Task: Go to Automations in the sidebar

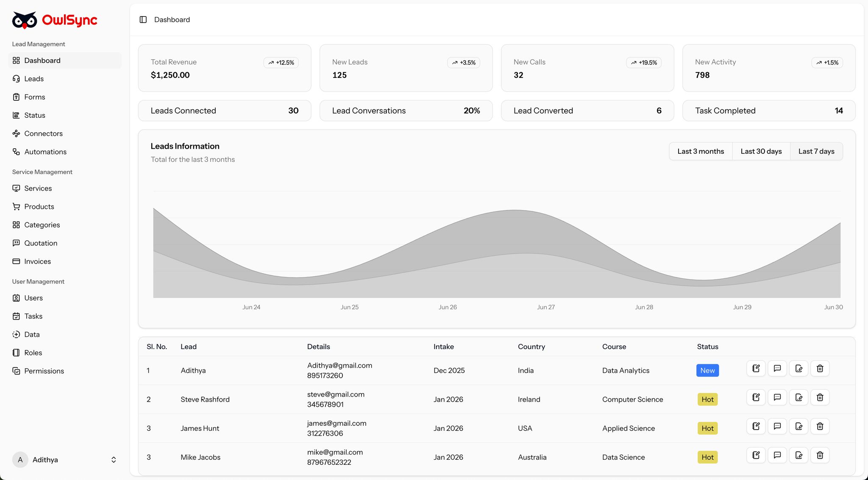Action: click(45, 152)
